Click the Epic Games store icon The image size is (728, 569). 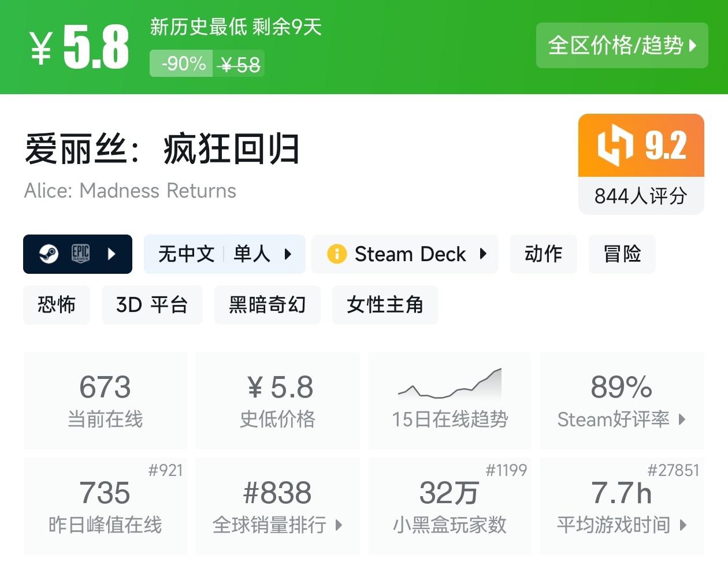click(x=80, y=254)
